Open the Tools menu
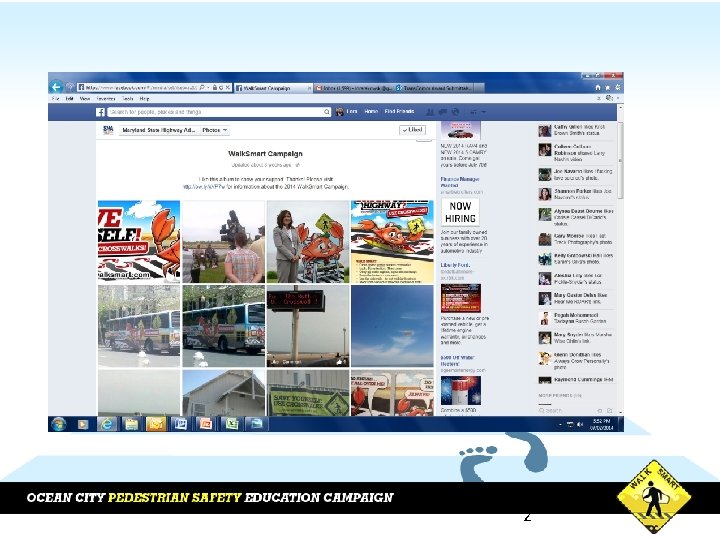The width and height of the screenshot is (720, 540). click(128, 99)
